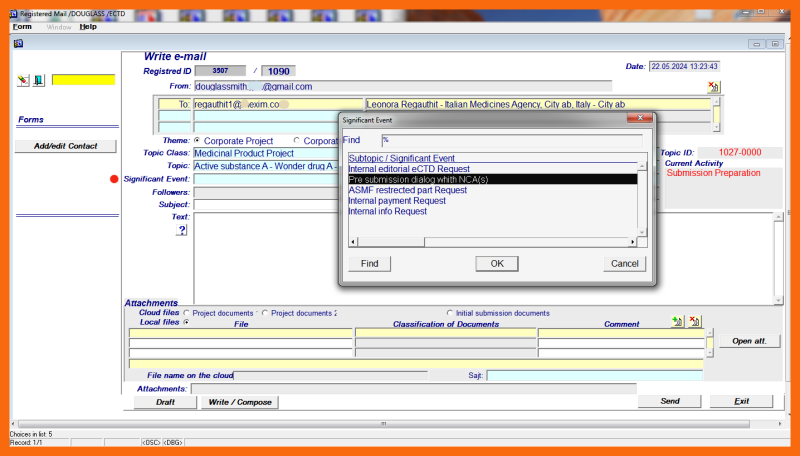Select the Corporate Project theme radio button
The width and height of the screenshot is (800, 456).
point(197,141)
